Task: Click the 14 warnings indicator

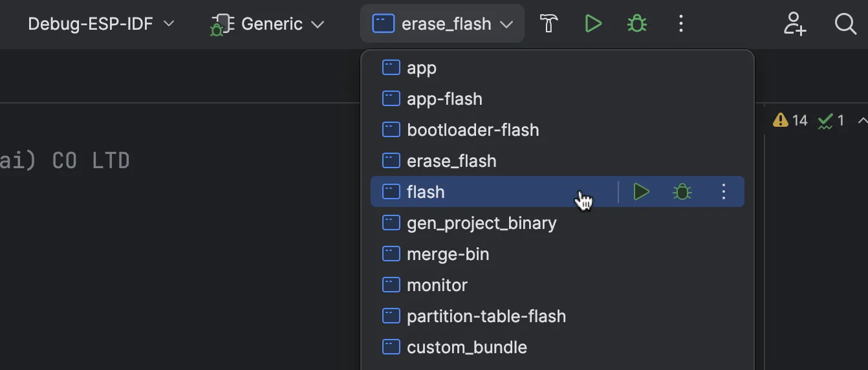Action: 790,120
